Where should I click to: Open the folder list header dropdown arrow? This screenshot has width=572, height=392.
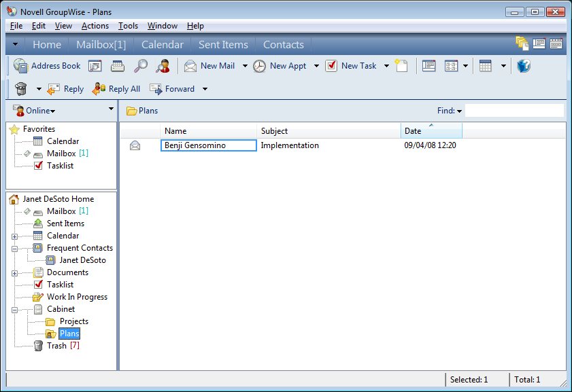(111, 109)
